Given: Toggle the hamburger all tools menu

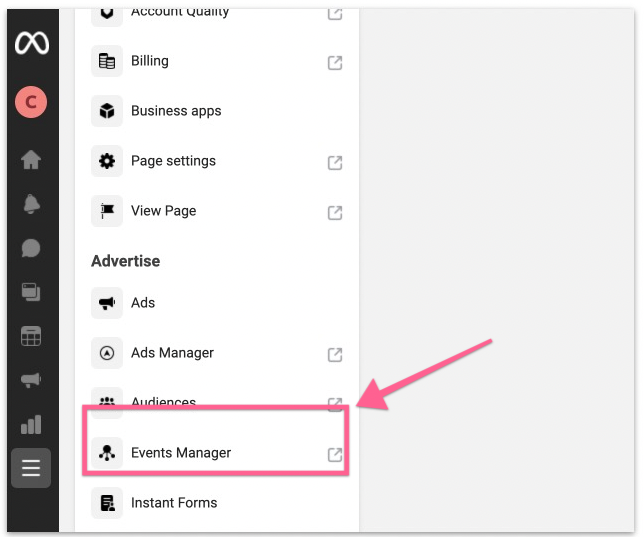Looking at the screenshot, I should (31, 468).
